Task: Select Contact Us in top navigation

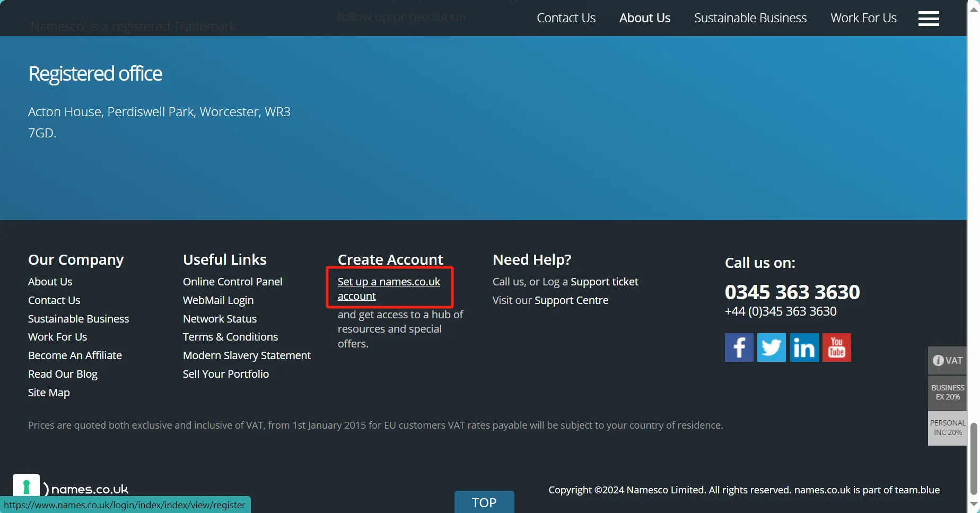Action: pos(566,18)
